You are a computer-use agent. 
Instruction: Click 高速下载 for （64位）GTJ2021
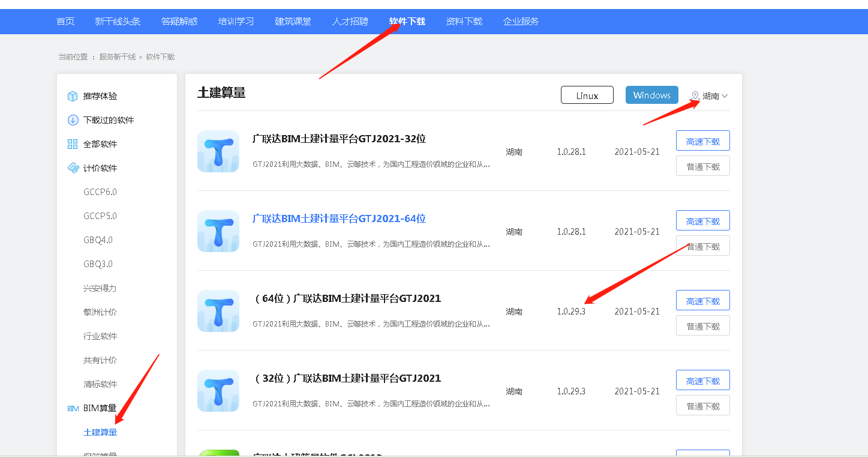click(703, 300)
